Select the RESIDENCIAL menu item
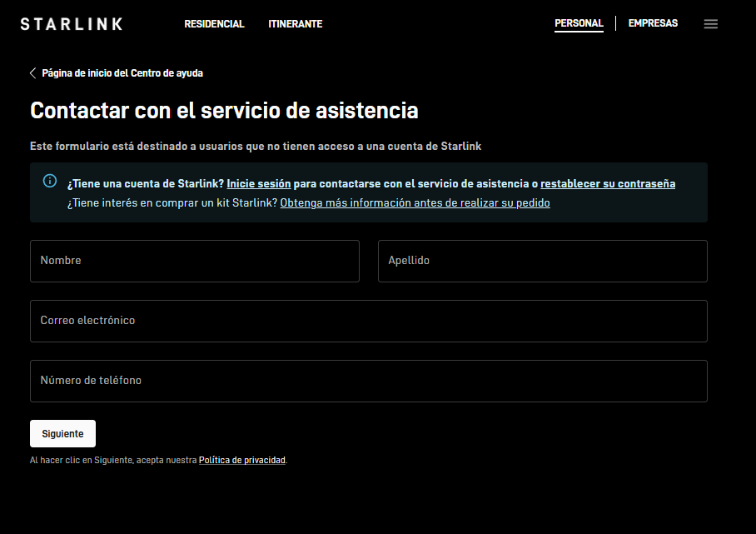Screen dimensions: 756x534 click(214, 24)
